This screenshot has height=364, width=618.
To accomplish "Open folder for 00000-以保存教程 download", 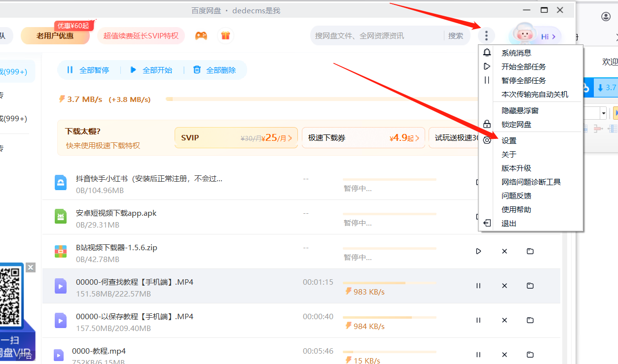I will click(x=530, y=320).
